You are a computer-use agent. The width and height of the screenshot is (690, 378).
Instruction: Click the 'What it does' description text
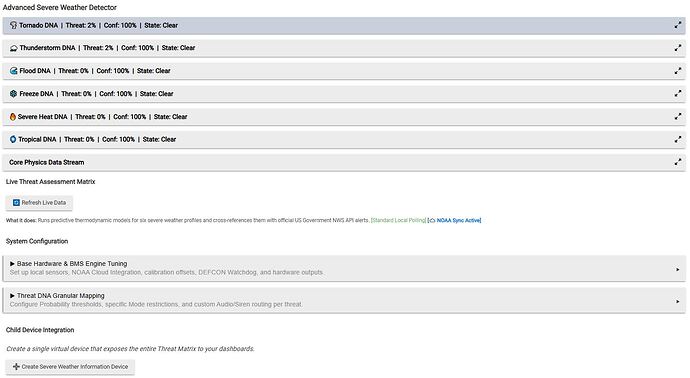click(x=187, y=220)
